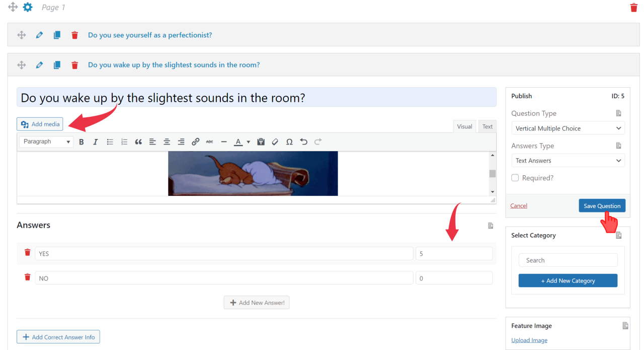Edit the perfectionist question with pencil icon
644x350 pixels.
tap(39, 35)
